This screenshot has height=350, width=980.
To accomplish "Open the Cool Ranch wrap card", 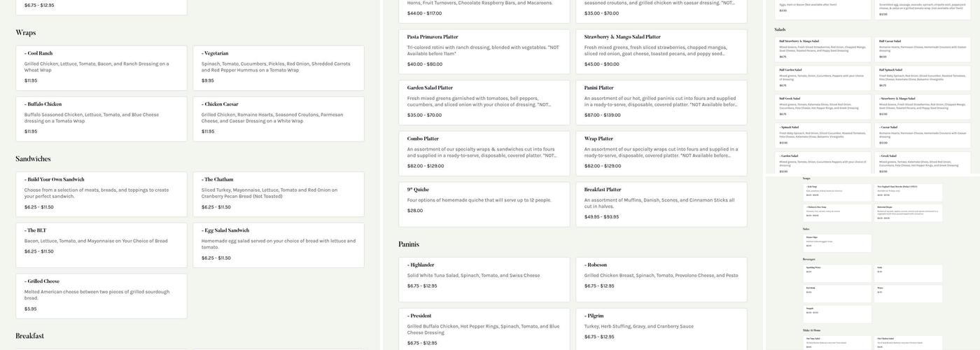I will (101, 68).
